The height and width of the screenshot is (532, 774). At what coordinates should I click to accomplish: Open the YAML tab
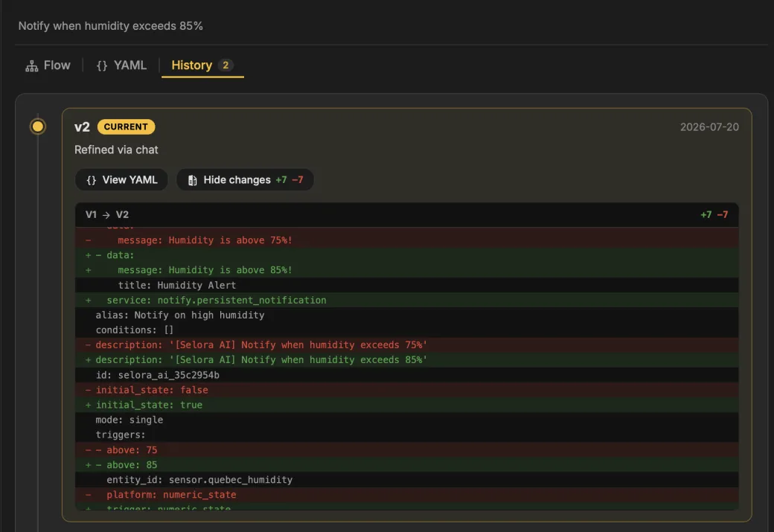point(121,65)
